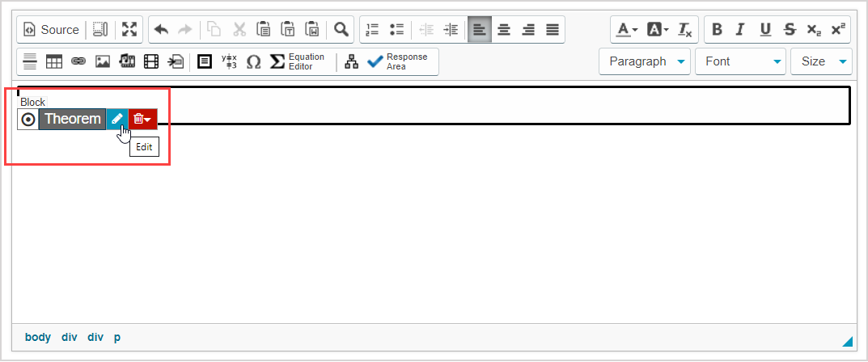Image resolution: width=868 pixels, height=362 pixels.
Task: Click the Source view button
Action: click(x=52, y=30)
